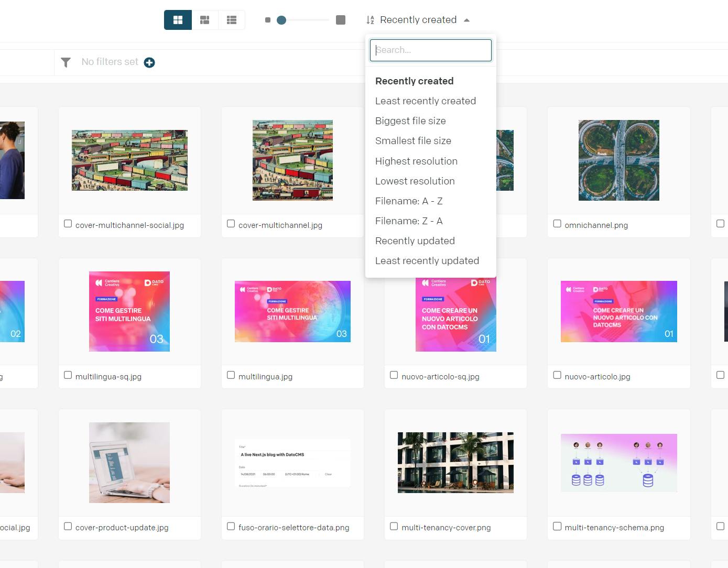Choose Least recently updated sorting
Image resolution: width=728 pixels, height=568 pixels.
coord(427,261)
